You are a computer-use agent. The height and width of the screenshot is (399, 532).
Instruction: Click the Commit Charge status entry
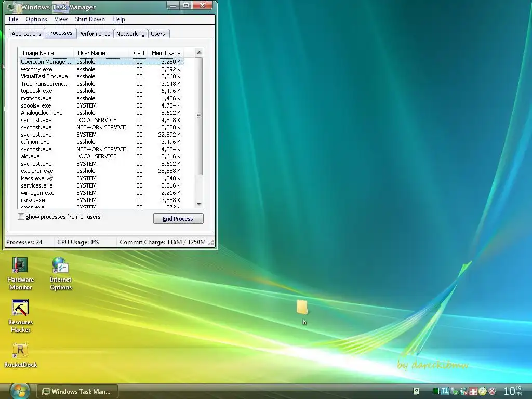(163, 242)
